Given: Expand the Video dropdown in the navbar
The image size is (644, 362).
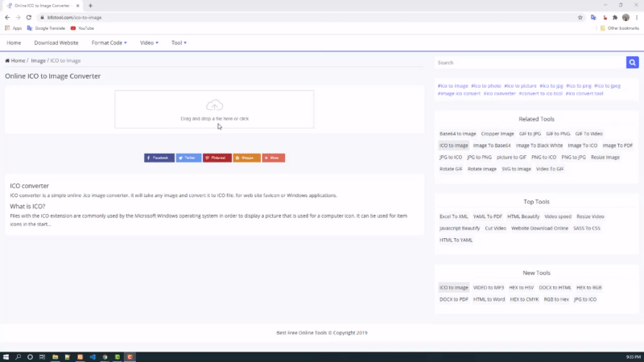Looking at the screenshot, I should point(149,43).
